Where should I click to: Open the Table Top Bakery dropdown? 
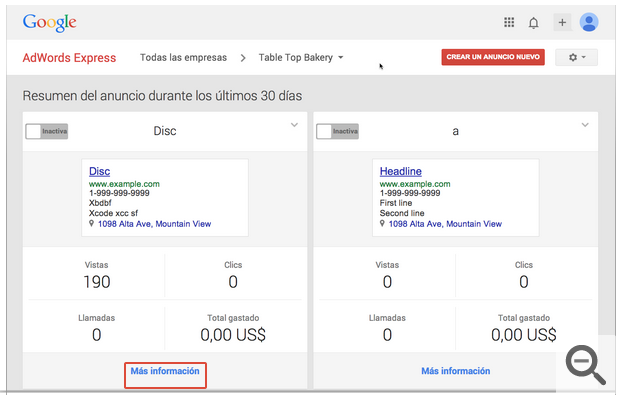(x=301, y=58)
